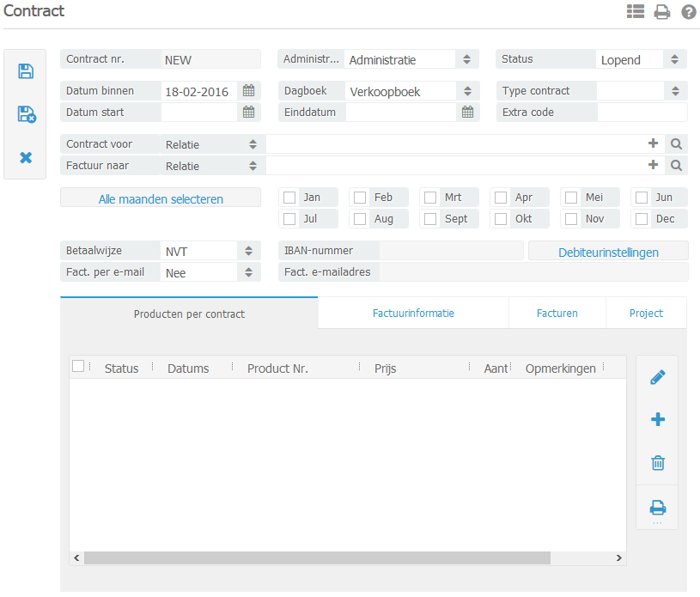Click the save and close icon
This screenshot has width=700, height=597.
(x=26, y=114)
